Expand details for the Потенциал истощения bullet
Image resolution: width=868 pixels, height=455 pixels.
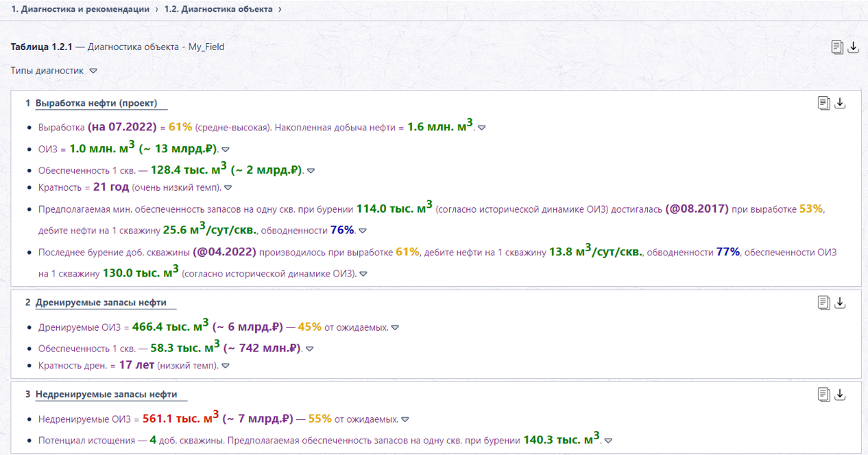pyautogui.click(x=608, y=441)
